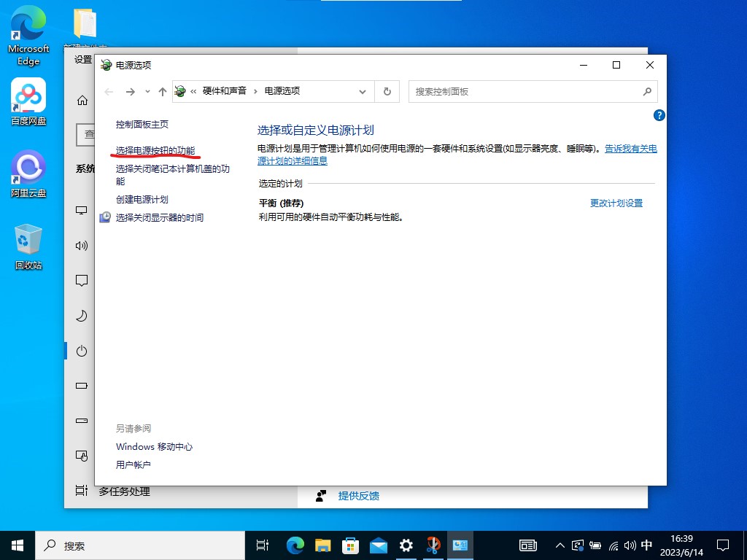Open Task View from taskbar
747x560 pixels.
263,545
